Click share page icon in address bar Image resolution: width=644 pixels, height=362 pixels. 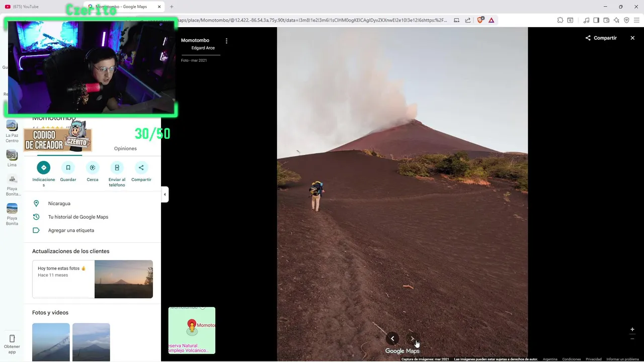(468, 20)
